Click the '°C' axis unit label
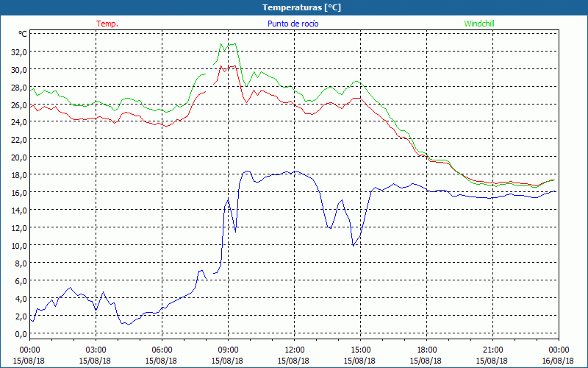 pos(23,34)
